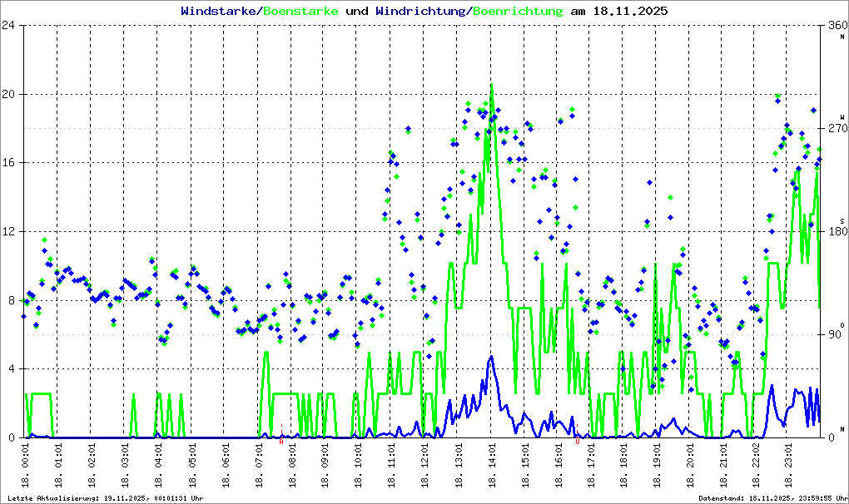Click the '18. 14:01' time axis label
The width and height of the screenshot is (849, 504).
[492, 467]
